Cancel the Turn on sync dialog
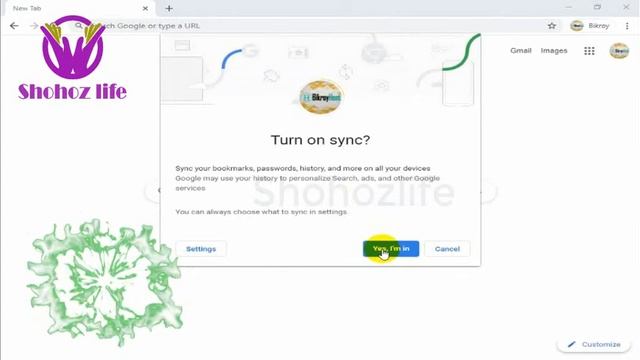This screenshot has width=640, height=360. click(x=447, y=249)
